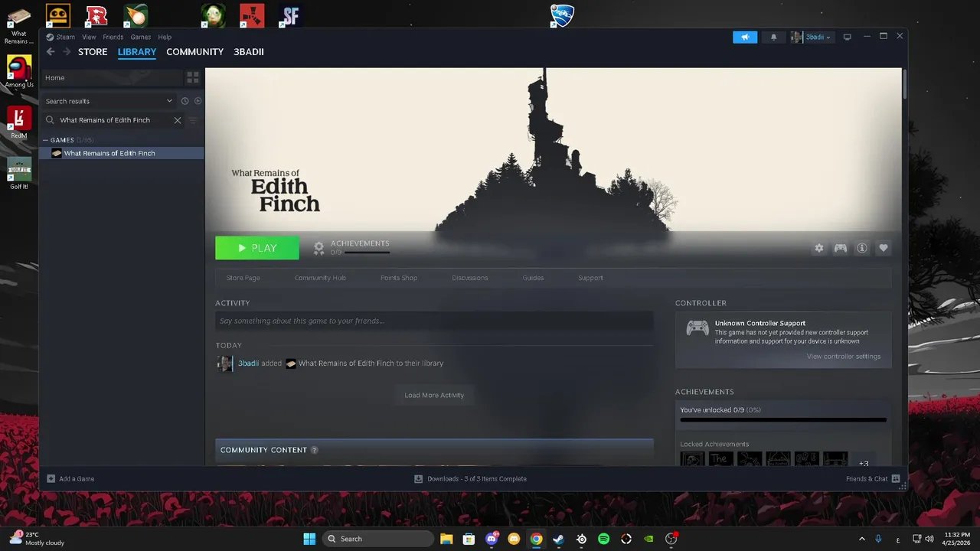Select What Remains of Edith Finch in list
The height and width of the screenshot is (551, 980).
tap(122, 153)
